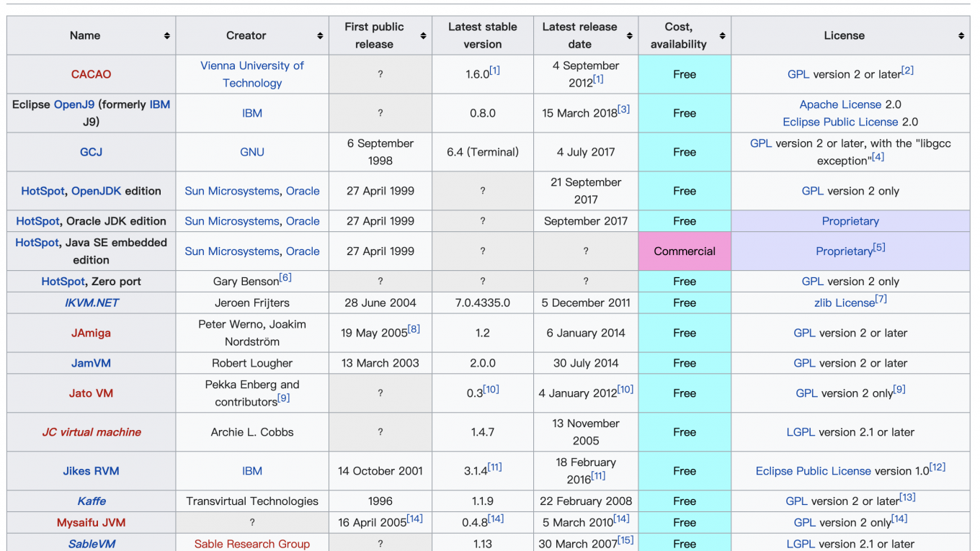Click the Kaffe link
The height and width of the screenshot is (551, 980).
coord(92,501)
